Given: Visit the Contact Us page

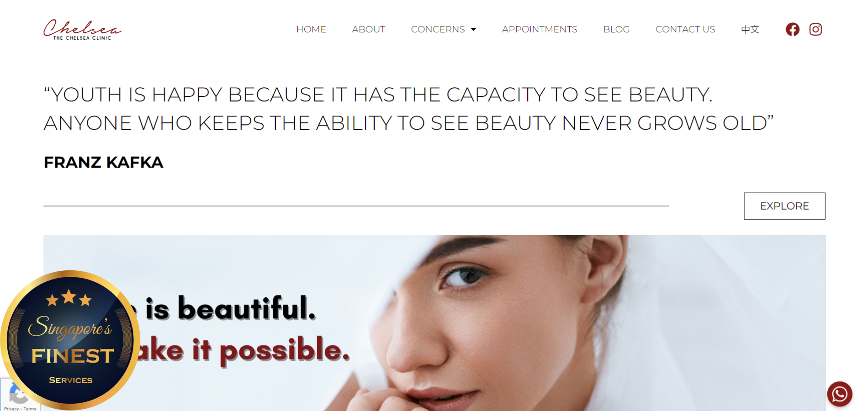Looking at the screenshot, I should (x=685, y=29).
